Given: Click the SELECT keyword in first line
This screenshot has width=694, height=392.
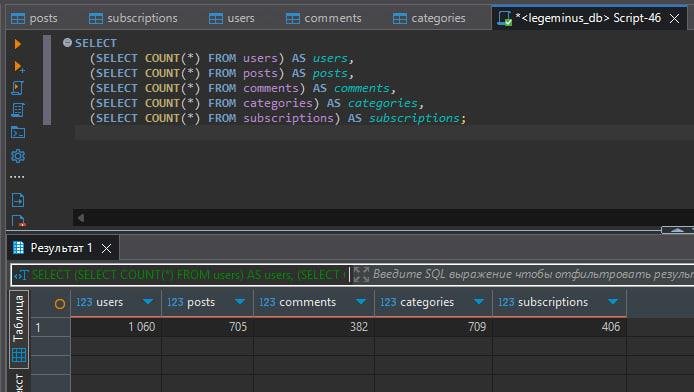Looking at the screenshot, I should (x=96, y=43).
